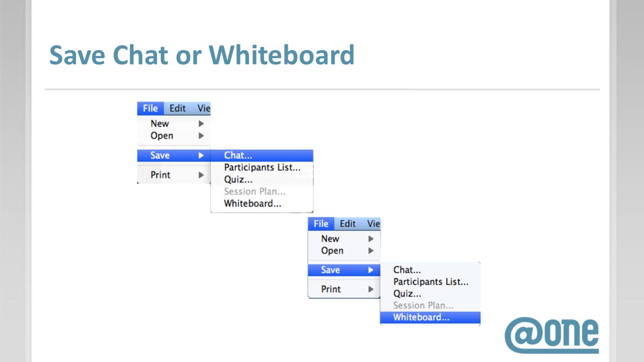Click New in the lower File menu
This screenshot has height=362, width=644.
(330, 238)
